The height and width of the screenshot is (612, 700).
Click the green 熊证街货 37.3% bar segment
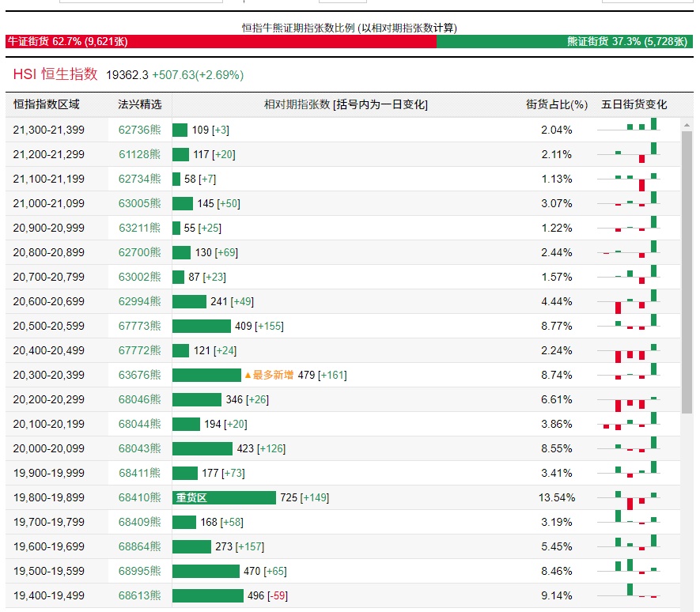click(564, 42)
